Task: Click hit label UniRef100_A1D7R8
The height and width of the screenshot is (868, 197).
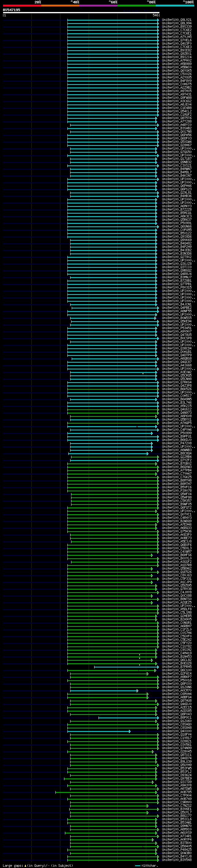Action: tap(176, 565)
